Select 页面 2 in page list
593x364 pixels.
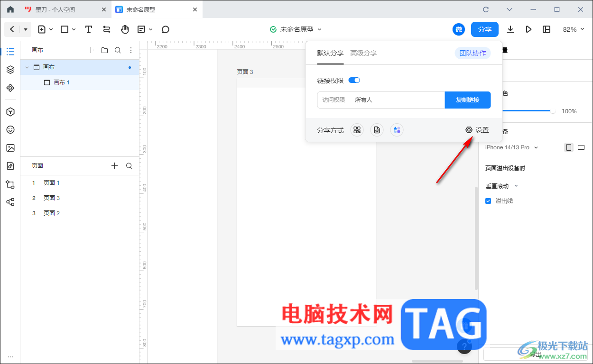point(80,213)
